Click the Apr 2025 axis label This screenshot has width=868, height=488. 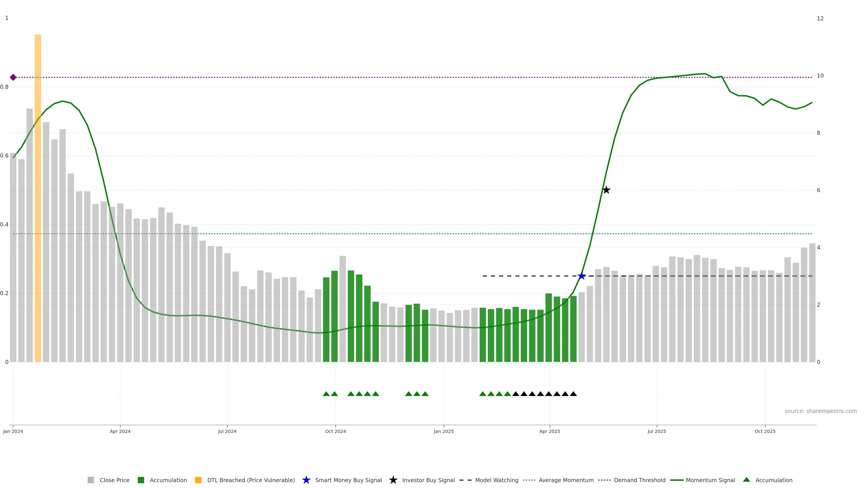pos(550,431)
